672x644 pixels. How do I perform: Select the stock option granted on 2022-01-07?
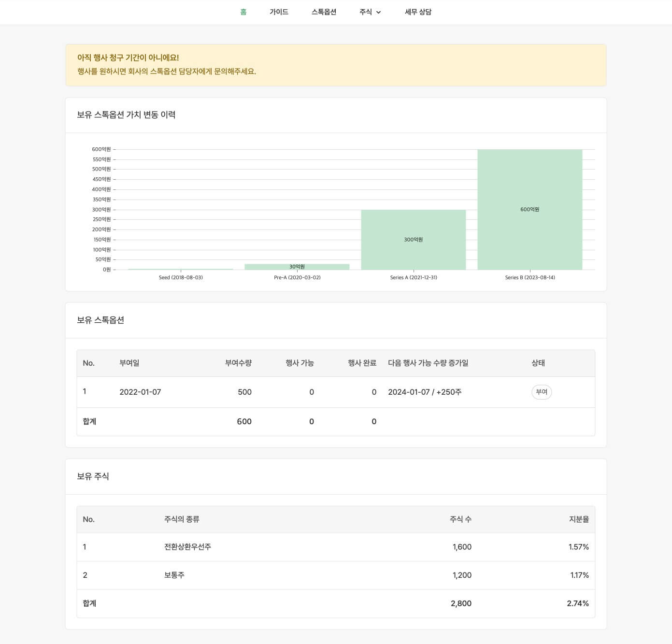[140, 392]
